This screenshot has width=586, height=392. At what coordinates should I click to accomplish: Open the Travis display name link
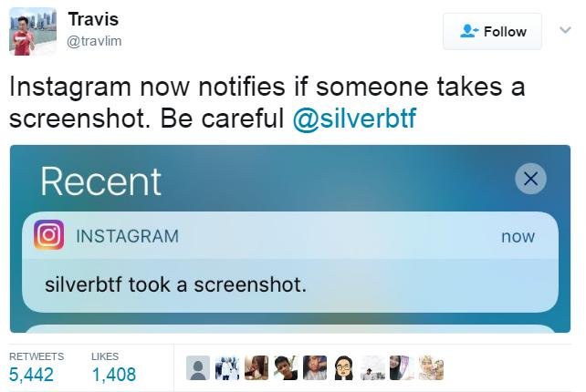tap(93, 19)
